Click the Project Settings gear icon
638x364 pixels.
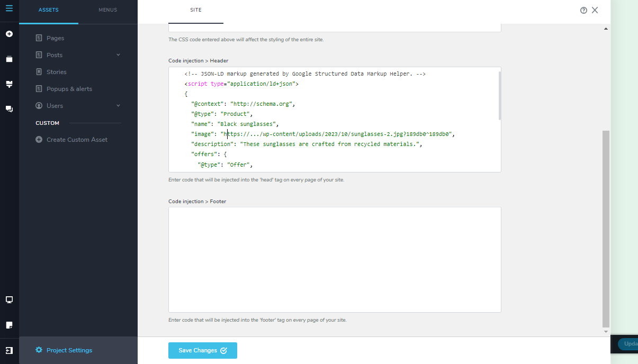[39, 350]
